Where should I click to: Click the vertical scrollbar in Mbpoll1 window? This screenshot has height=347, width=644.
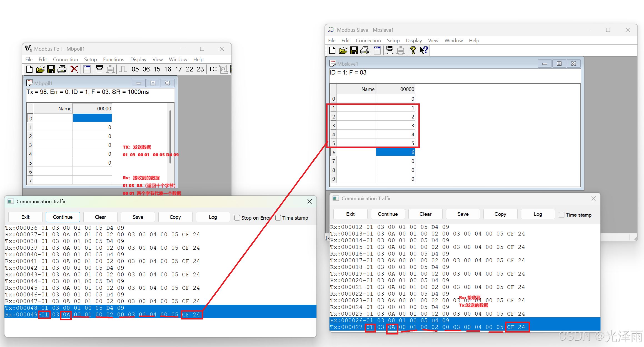(170, 136)
